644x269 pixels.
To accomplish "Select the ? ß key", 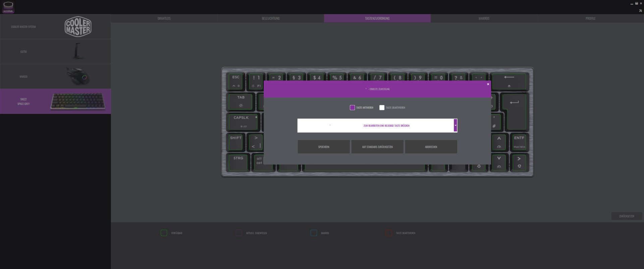I will (458, 77).
